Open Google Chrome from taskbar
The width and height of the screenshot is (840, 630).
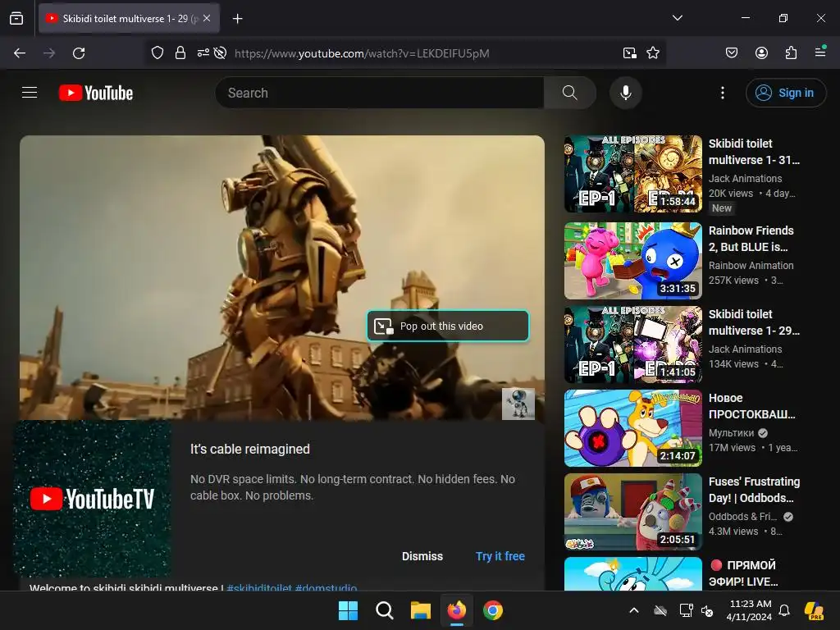coord(493,610)
